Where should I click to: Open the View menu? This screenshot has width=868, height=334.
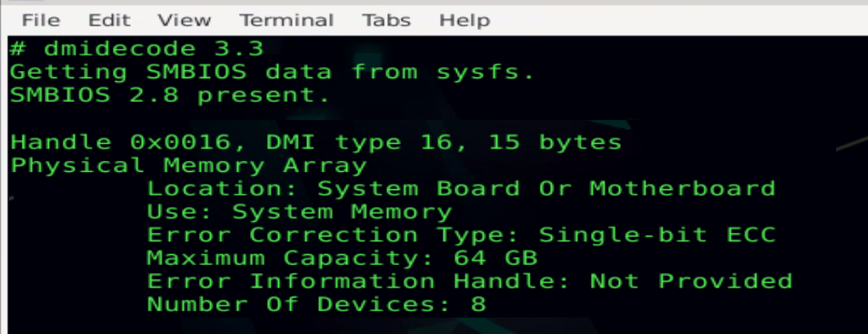click(184, 21)
